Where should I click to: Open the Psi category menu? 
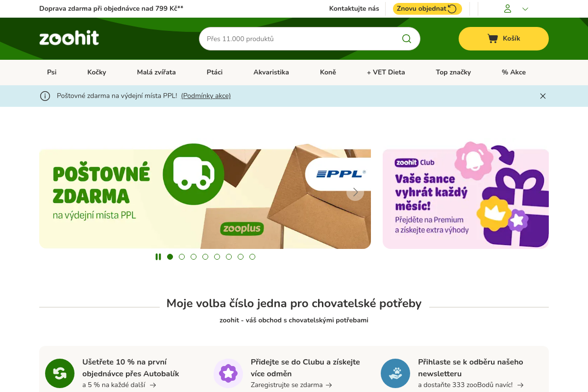coord(52,72)
